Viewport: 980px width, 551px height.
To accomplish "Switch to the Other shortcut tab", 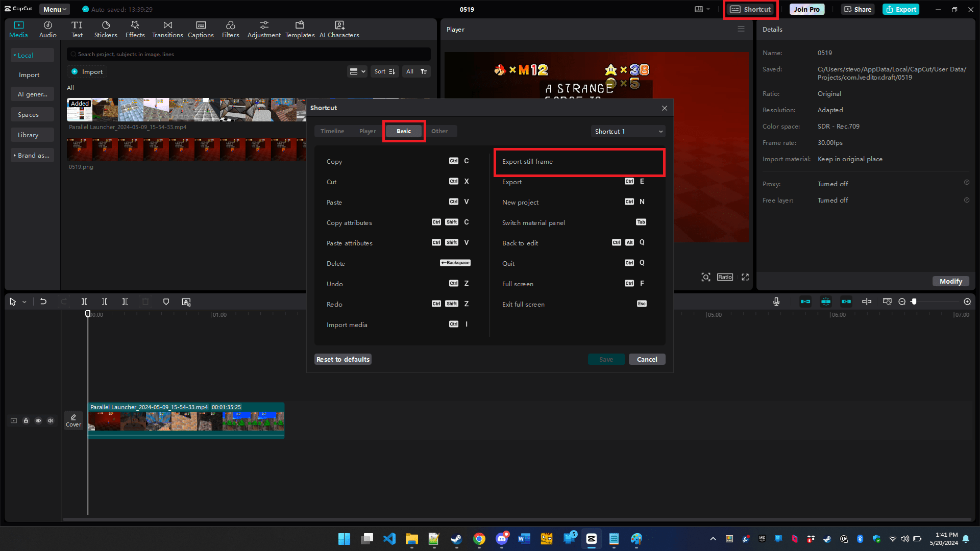I will pos(439,131).
